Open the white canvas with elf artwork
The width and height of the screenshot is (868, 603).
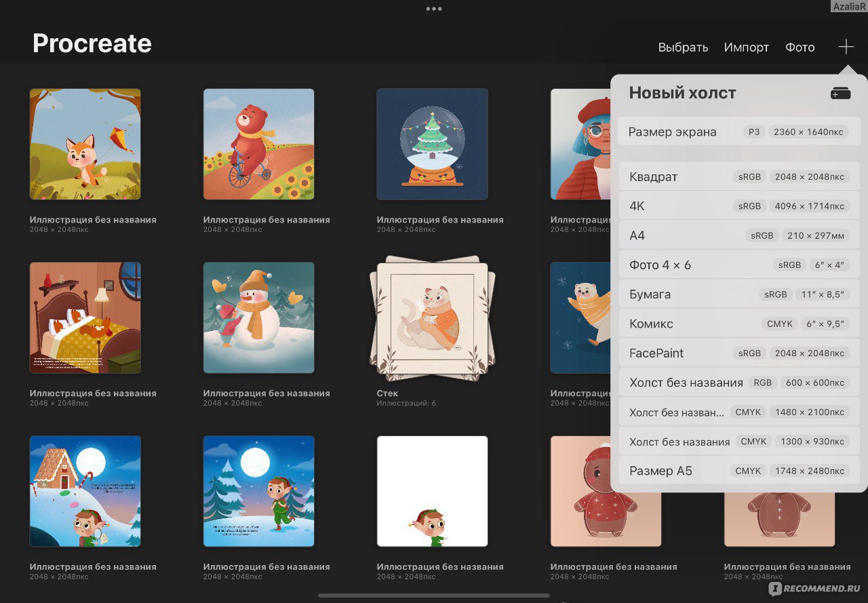433,491
